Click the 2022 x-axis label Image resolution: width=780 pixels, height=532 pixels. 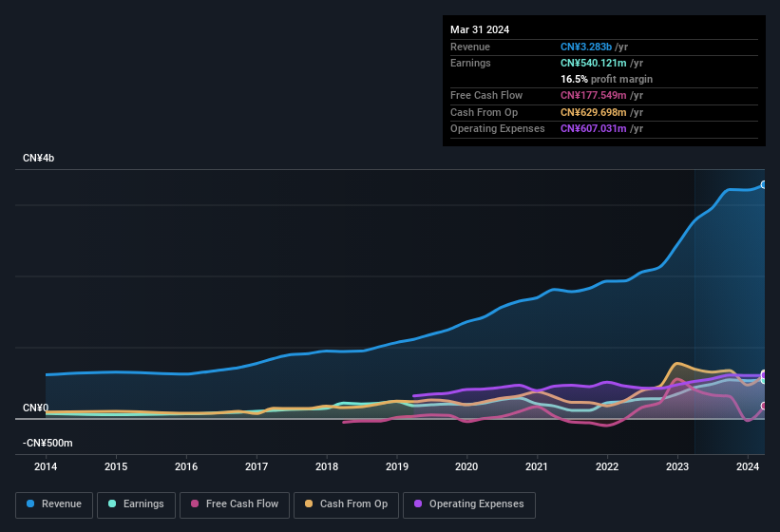click(607, 466)
